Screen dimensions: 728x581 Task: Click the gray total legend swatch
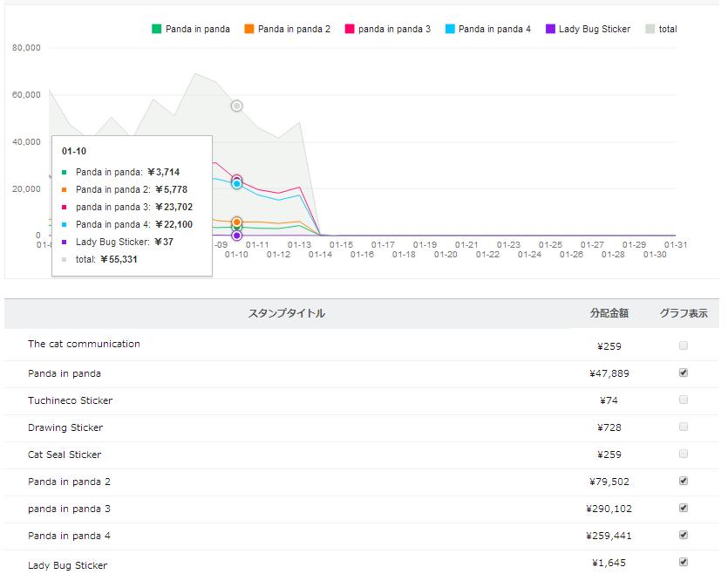650,29
